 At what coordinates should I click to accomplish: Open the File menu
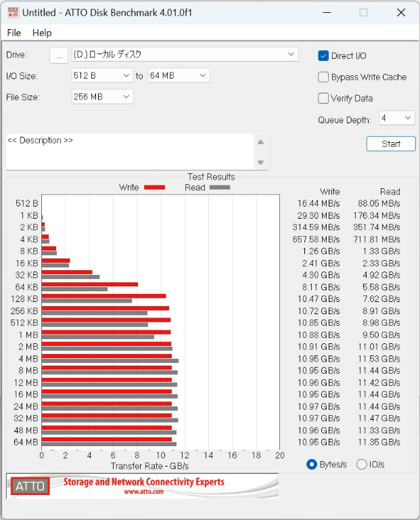coord(14,32)
